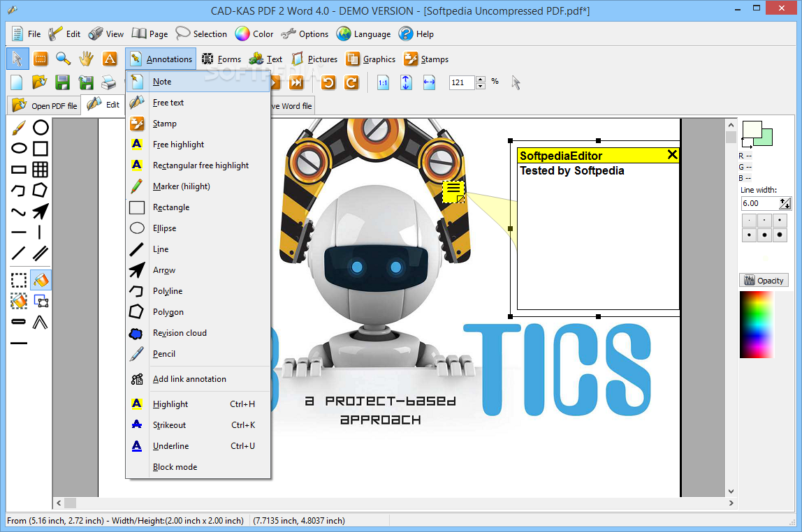Image resolution: width=802 pixels, height=532 pixels.
Task: Rotate page clockwise
Action: 351,82
